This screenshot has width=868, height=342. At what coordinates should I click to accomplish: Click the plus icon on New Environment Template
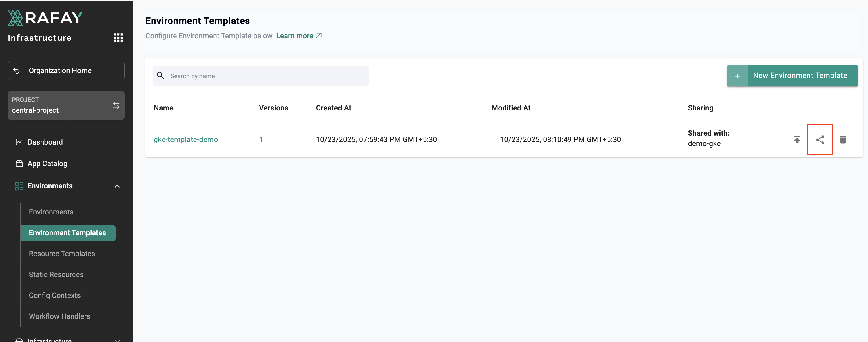(737, 76)
